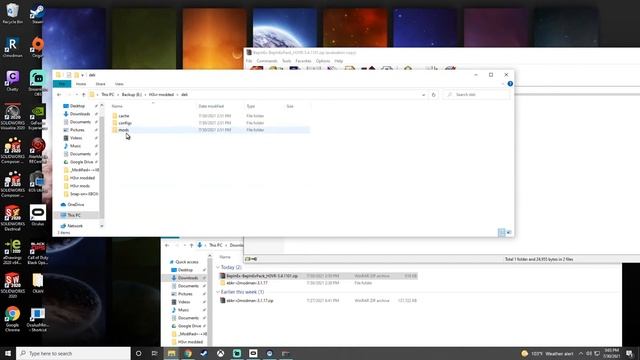
Task: Open the eDrawings 2020 desktop shortcut
Action: point(13,252)
